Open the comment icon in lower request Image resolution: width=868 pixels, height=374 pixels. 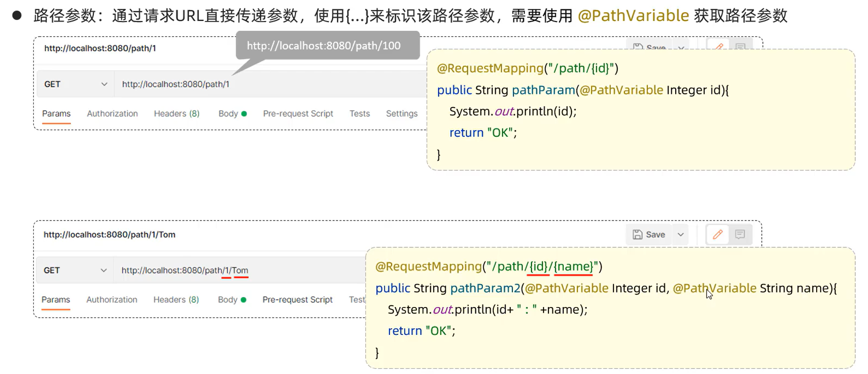click(x=740, y=235)
